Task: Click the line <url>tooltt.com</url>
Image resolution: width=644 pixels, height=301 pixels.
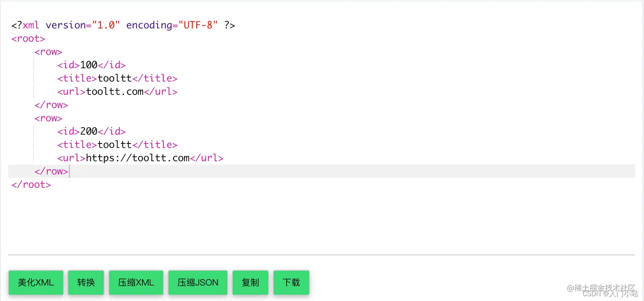Action: (118, 92)
